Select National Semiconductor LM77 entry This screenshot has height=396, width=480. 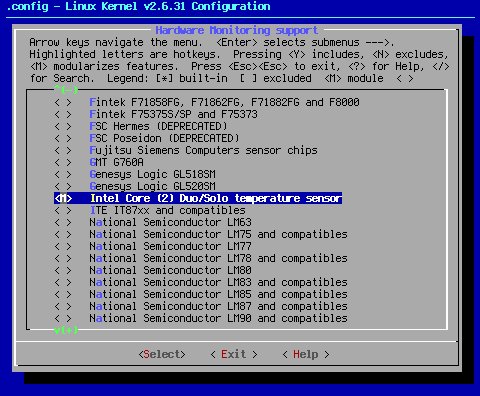tap(170, 246)
